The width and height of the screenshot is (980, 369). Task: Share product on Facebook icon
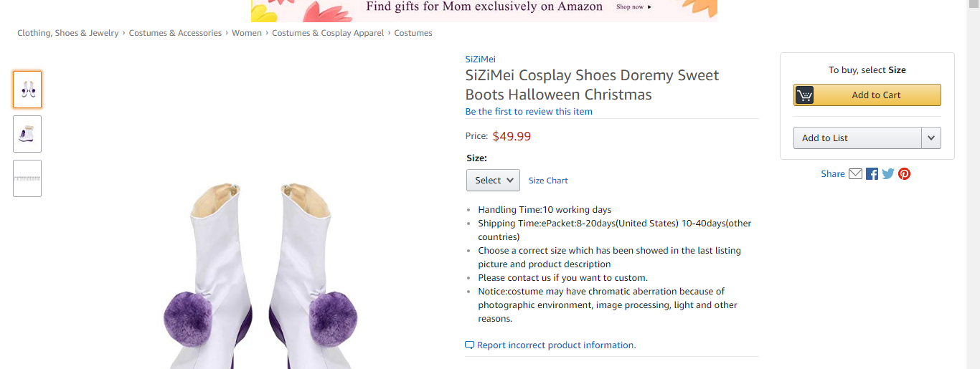(x=872, y=173)
